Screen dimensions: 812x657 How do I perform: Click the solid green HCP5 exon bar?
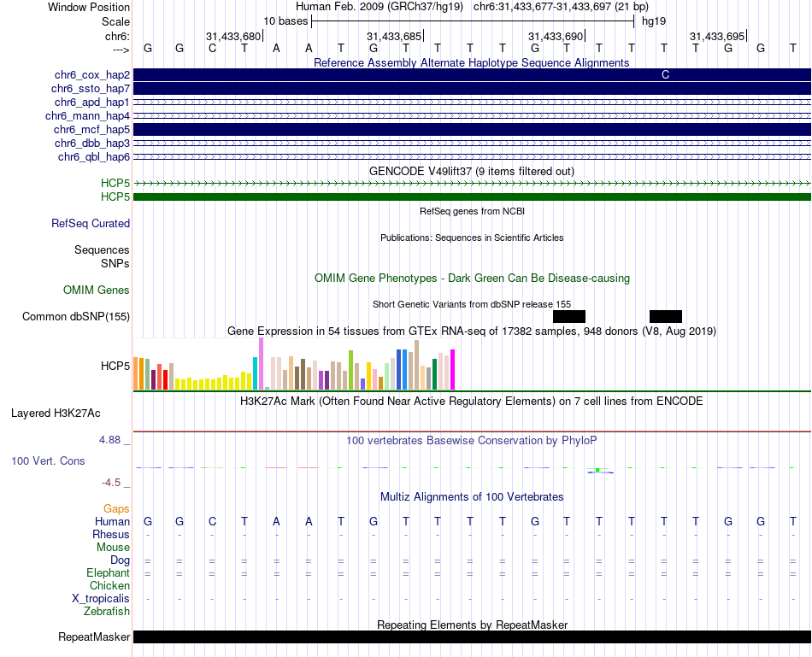coord(472,197)
